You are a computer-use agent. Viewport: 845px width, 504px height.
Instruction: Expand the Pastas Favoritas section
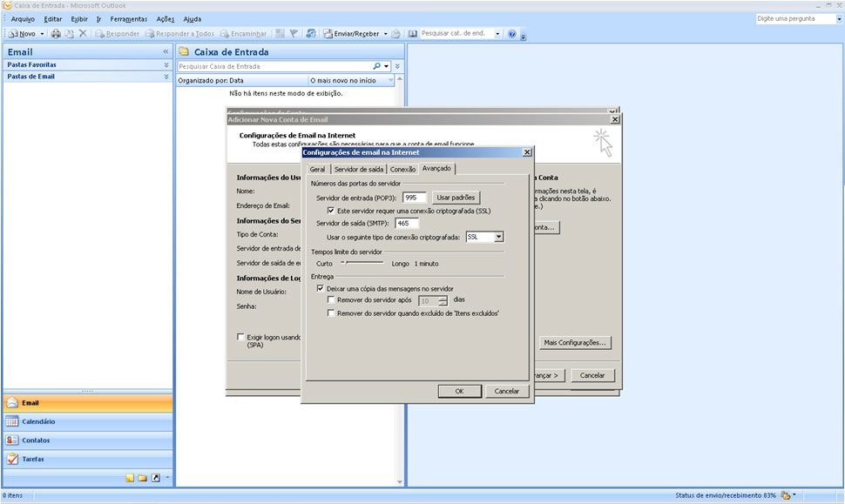click(166, 64)
